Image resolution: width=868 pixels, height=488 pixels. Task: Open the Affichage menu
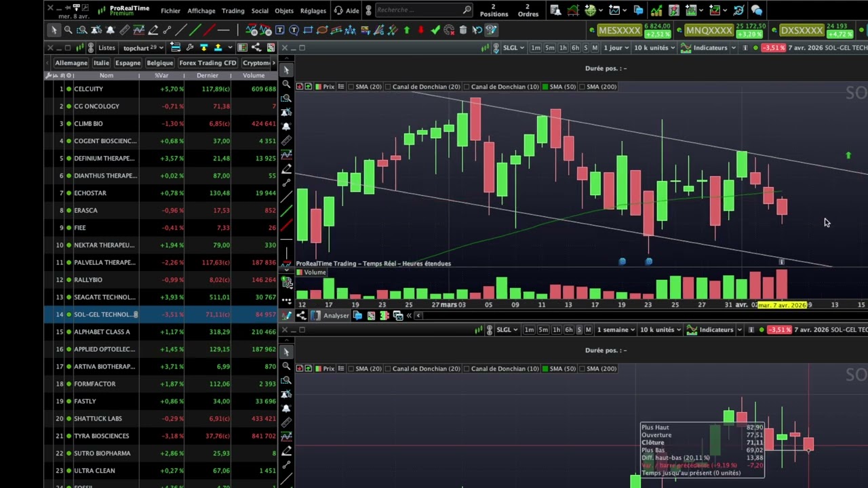point(201,11)
